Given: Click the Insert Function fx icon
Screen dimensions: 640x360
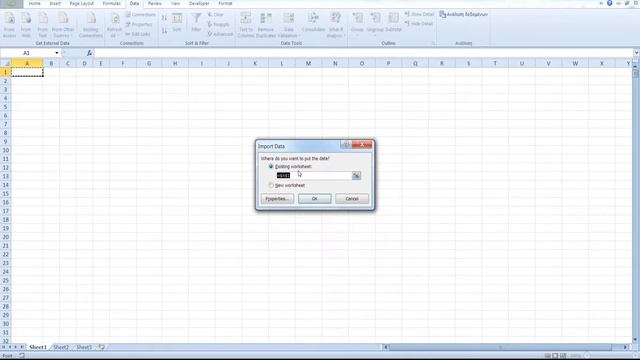Looking at the screenshot, I should [89, 53].
